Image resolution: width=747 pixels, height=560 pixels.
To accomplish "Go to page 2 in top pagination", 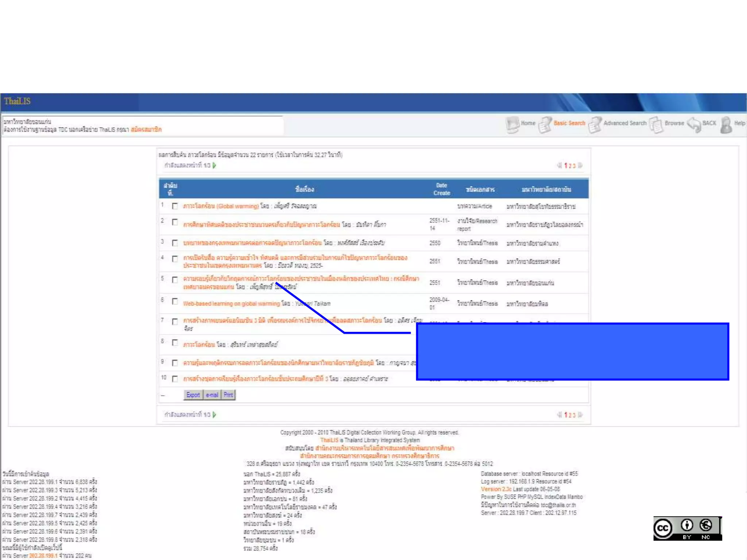I will [x=570, y=166].
